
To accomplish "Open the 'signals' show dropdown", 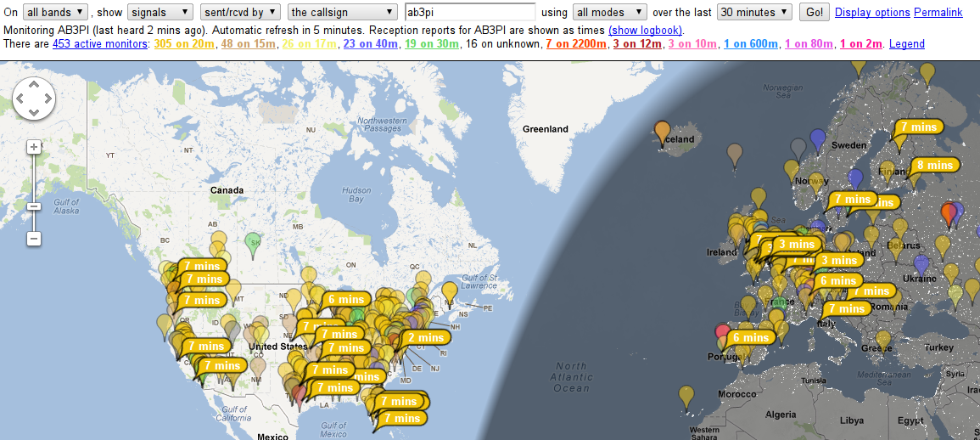I will click(160, 12).
